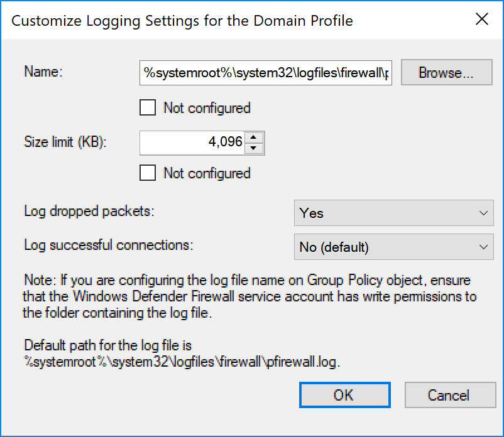Click the default pfirewall.log path text
Image resolution: width=504 pixels, height=437 pixels.
182,362
